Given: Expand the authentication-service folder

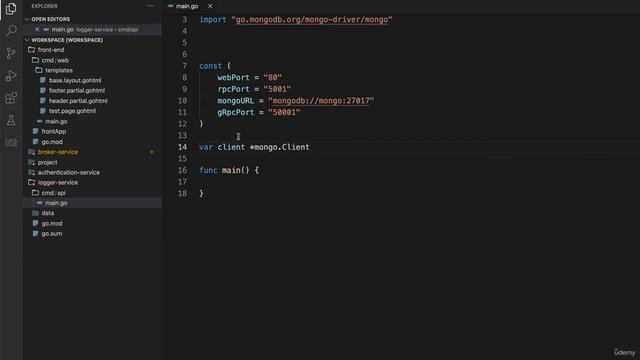Looking at the screenshot, I should click(69, 172).
